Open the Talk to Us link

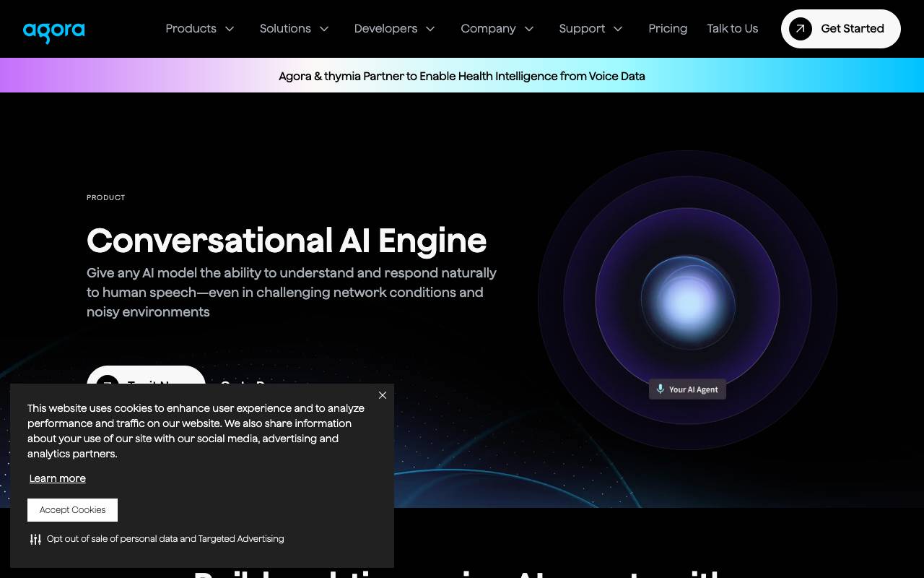click(x=733, y=29)
